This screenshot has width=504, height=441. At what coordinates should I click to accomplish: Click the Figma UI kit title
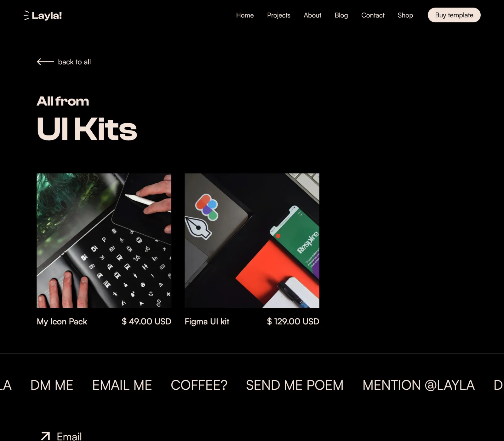207,321
